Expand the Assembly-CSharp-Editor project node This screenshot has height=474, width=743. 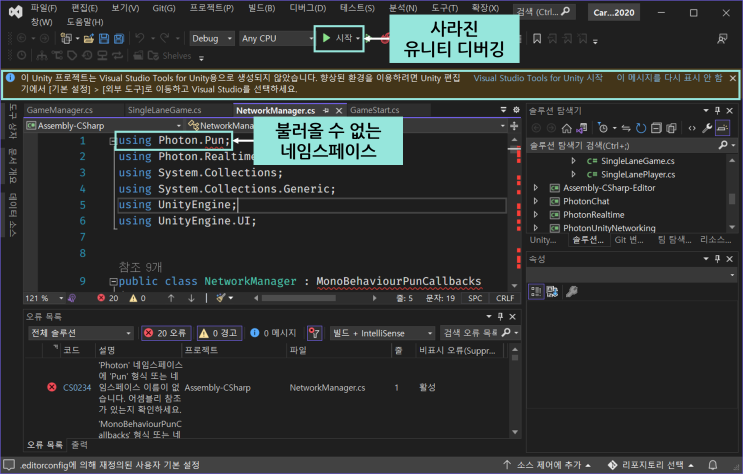pyautogui.click(x=535, y=188)
